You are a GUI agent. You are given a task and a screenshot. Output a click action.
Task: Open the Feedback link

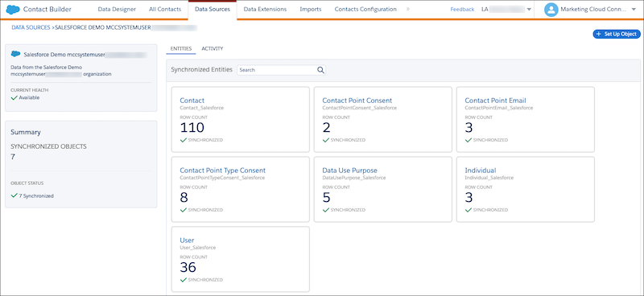[462, 10]
